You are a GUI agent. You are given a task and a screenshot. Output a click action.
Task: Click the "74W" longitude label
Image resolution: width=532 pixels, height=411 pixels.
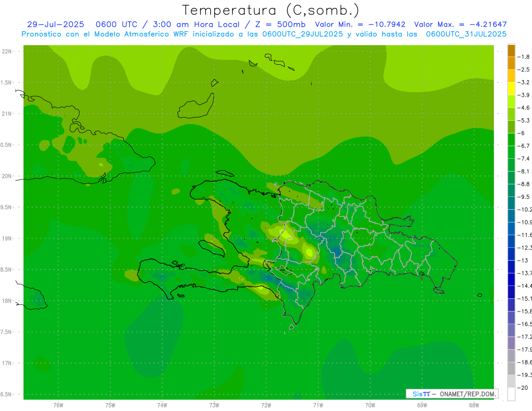point(162,405)
